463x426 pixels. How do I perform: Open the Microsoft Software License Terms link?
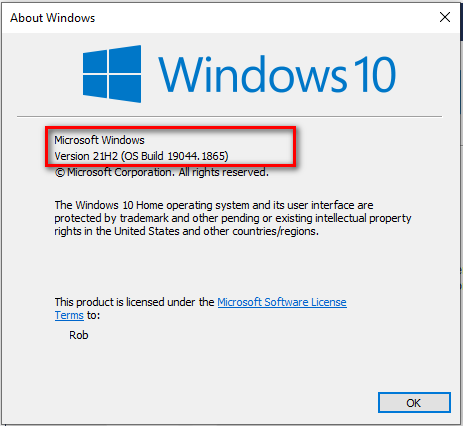(x=282, y=302)
